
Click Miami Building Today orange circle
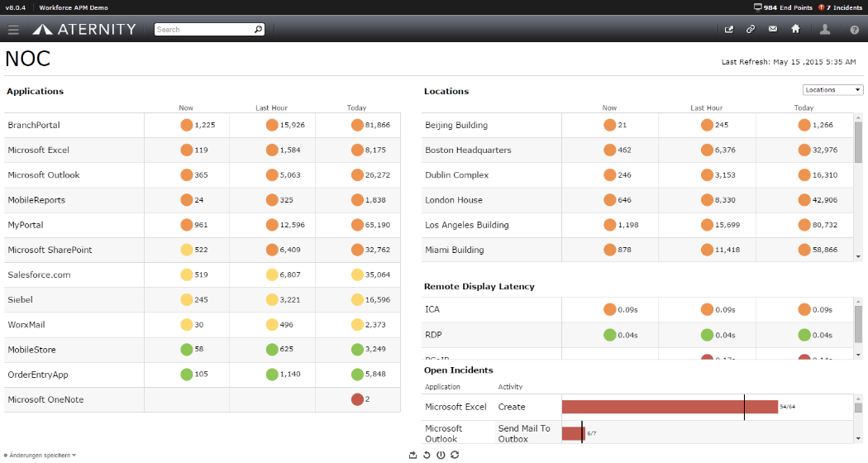(x=804, y=250)
